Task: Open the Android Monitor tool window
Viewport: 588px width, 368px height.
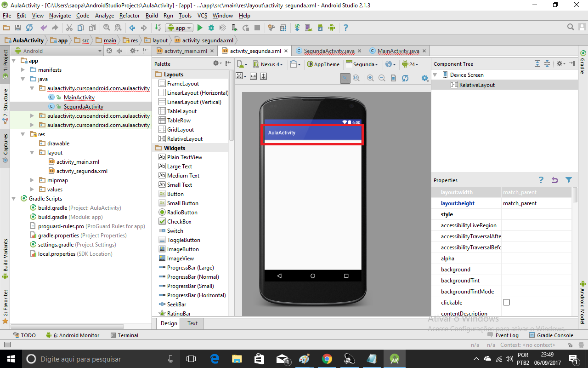Action: click(73, 335)
